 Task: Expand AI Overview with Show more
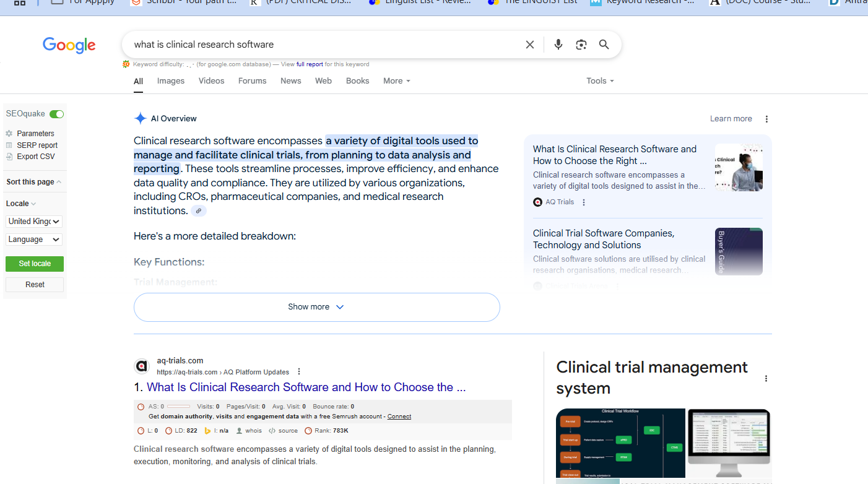point(316,307)
